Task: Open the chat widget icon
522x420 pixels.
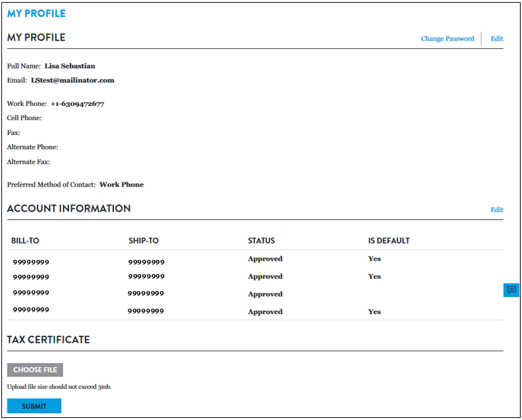Action: coord(511,290)
